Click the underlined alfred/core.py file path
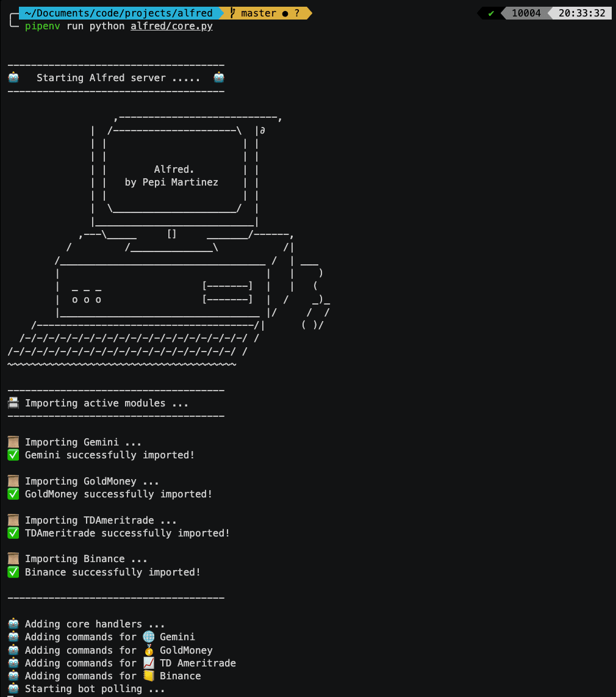Image resolution: width=616 pixels, height=697 pixels. (171, 27)
